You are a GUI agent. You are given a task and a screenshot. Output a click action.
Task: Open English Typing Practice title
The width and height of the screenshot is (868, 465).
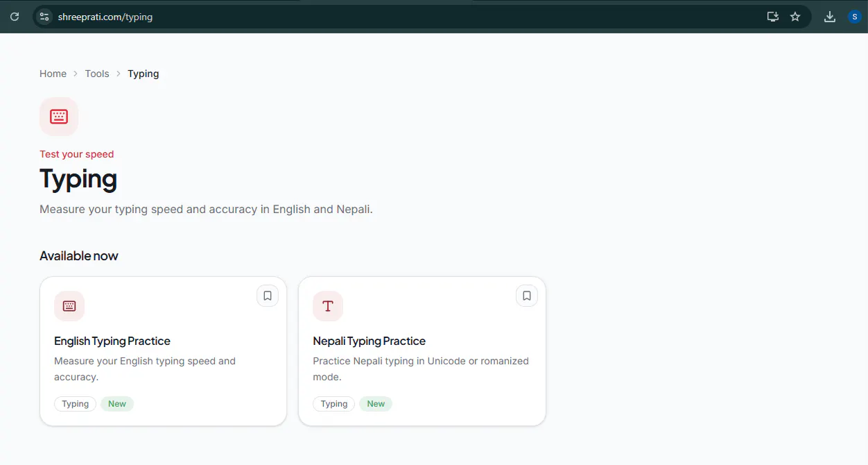tap(112, 341)
